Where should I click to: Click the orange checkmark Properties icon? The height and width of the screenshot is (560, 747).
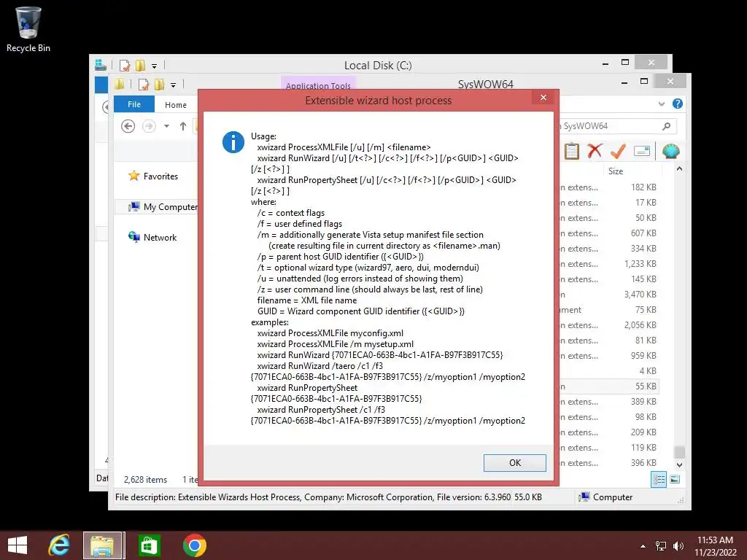(618, 151)
